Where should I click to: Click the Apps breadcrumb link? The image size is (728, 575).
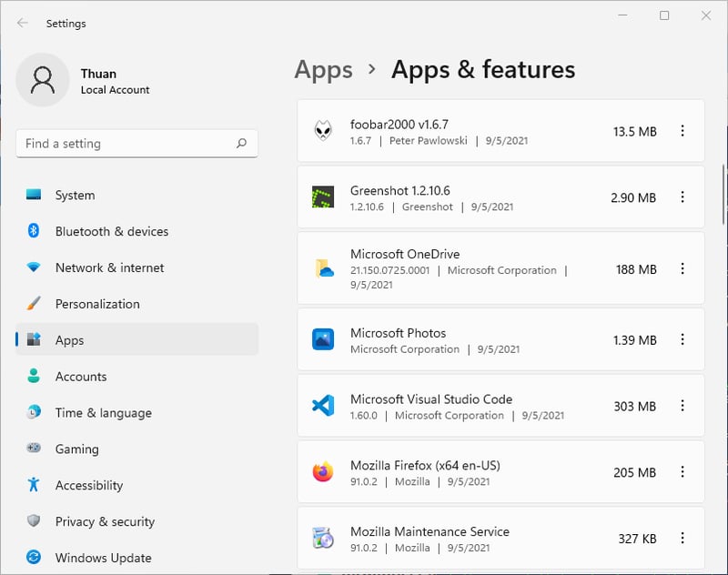pos(323,70)
